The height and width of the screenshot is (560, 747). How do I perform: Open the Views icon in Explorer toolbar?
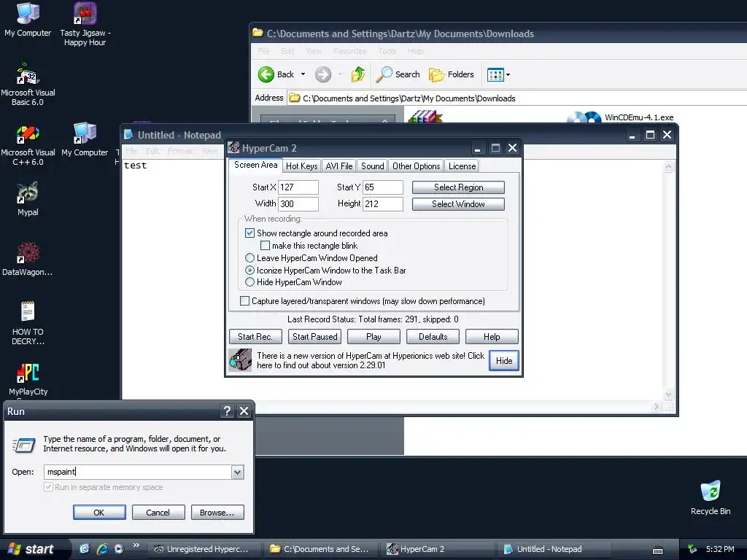(495, 74)
